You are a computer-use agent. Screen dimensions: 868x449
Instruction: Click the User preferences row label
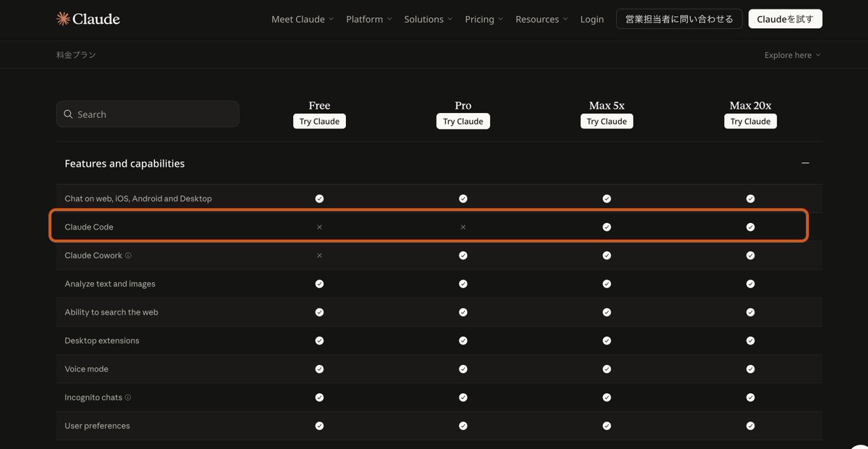[98, 426]
